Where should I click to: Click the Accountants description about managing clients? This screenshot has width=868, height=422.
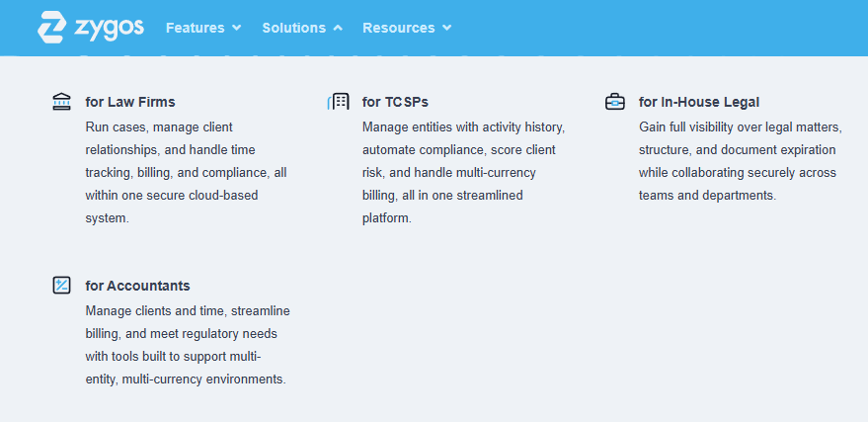pyautogui.click(x=187, y=345)
